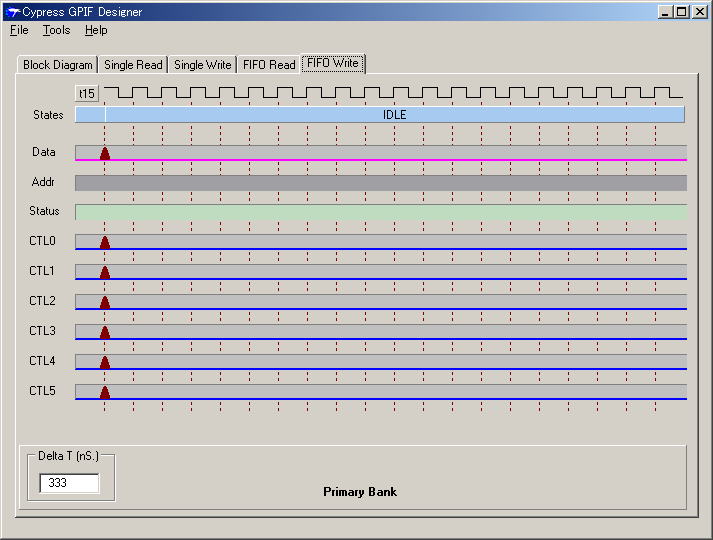The height and width of the screenshot is (540, 713).
Task: Click the Addr waveform row
Action: pyautogui.click(x=381, y=183)
